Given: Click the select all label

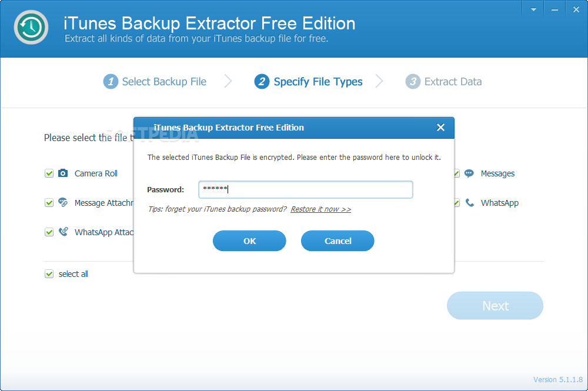Looking at the screenshot, I should point(73,273).
